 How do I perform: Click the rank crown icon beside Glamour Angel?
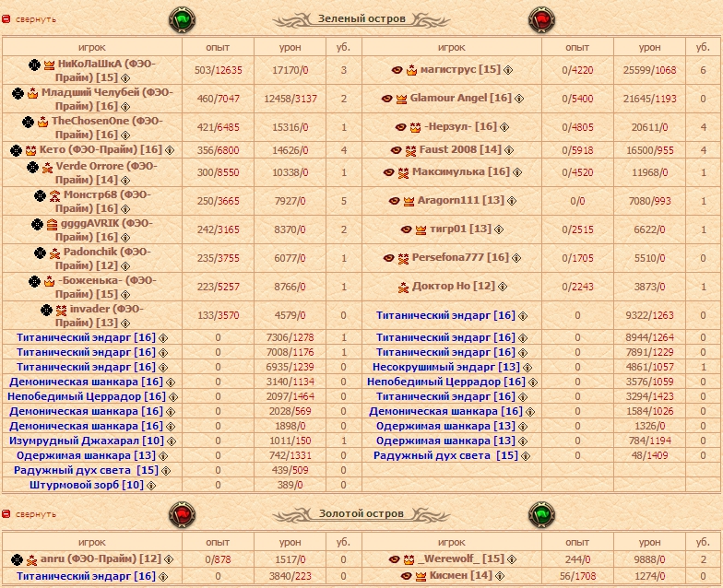(402, 100)
